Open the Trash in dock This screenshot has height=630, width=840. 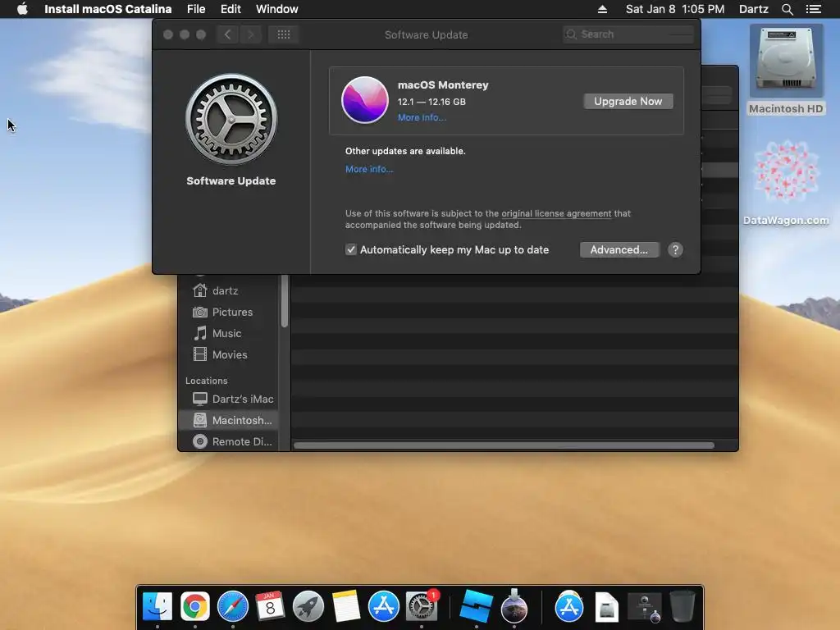click(682, 606)
